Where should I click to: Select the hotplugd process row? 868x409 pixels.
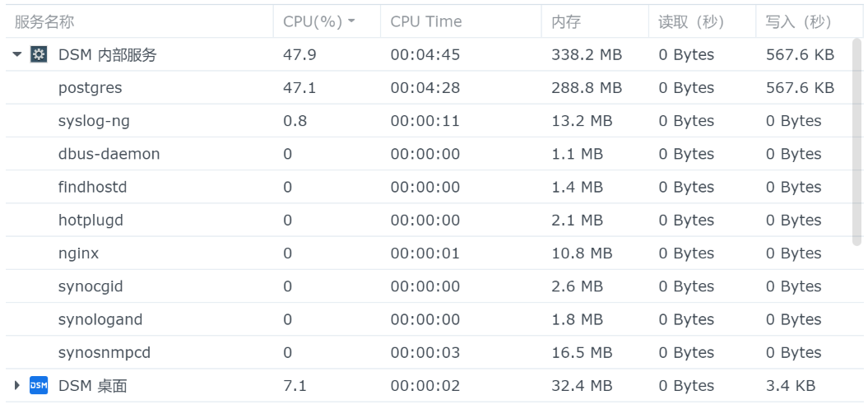pyautogui.click(x=429, y=221)
